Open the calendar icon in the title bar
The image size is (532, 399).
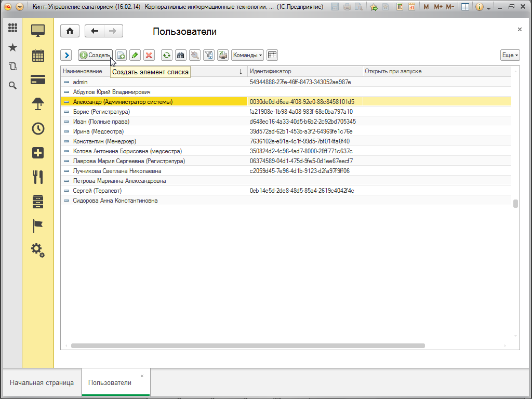(x=411, y=7)
